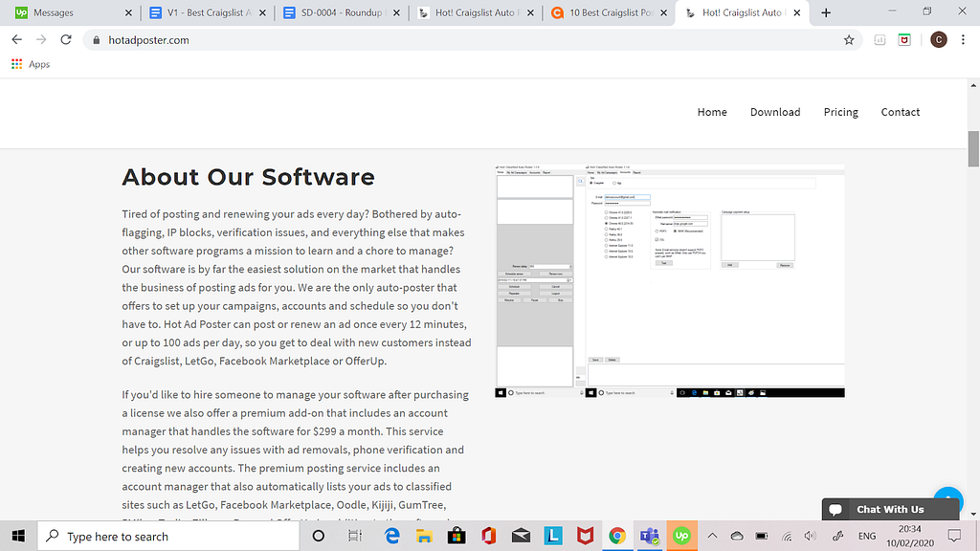
Task: Switch to the V1 - Best Craigslist tab
Action: pos(202,12)
